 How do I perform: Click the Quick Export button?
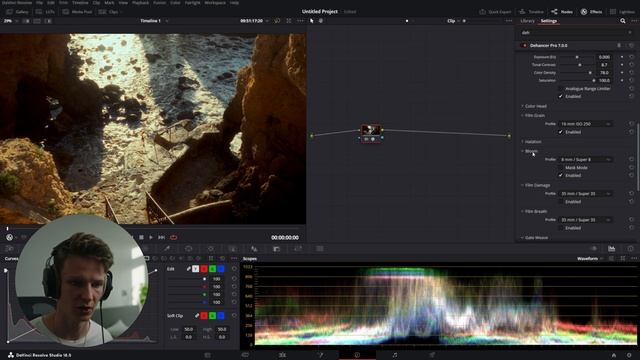click(495, 12)
